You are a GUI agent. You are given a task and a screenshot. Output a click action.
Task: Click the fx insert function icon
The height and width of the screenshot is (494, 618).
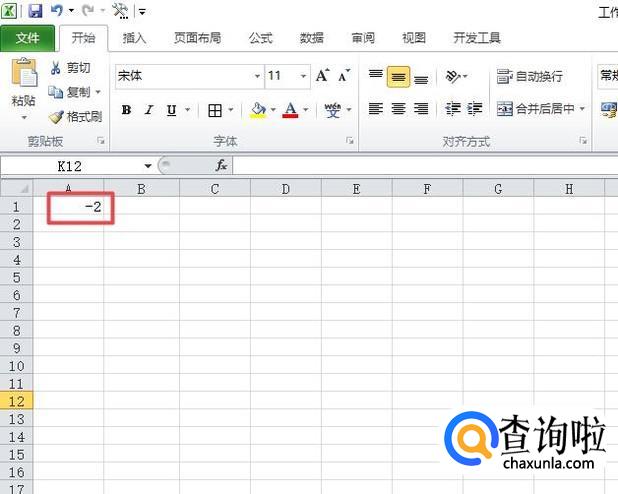click(222, 166)
